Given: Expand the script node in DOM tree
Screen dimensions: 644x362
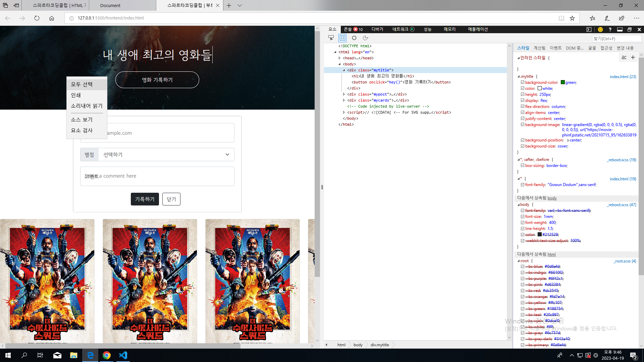Looking at the screenshot, I should [344, 112].
